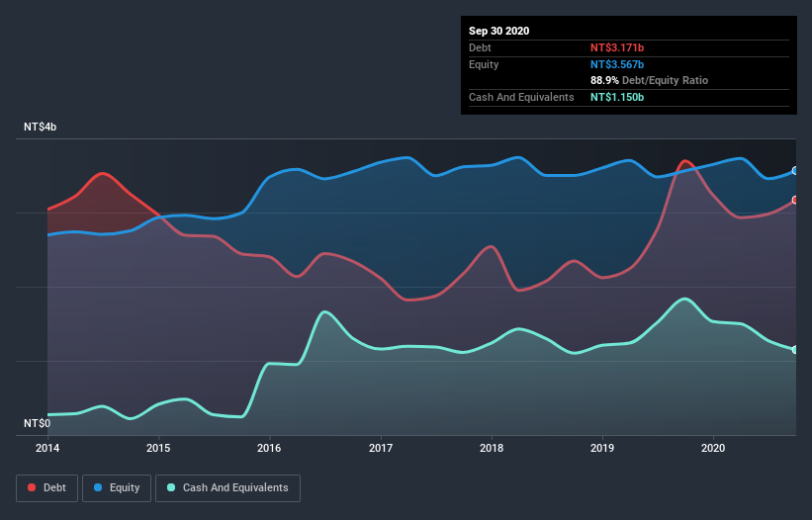Click the red Debt legend dot
This screenshot has width=812, height=520.
point(32,487)
